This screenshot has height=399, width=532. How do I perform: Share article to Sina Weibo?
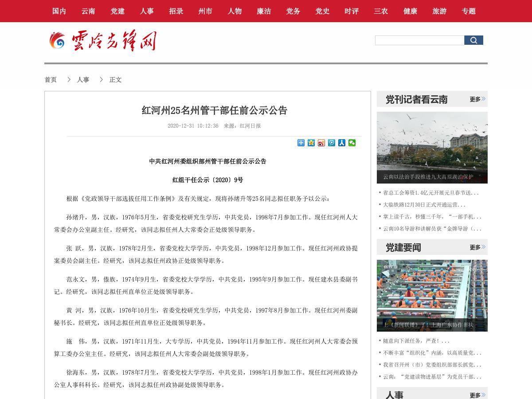pos(321,143)
